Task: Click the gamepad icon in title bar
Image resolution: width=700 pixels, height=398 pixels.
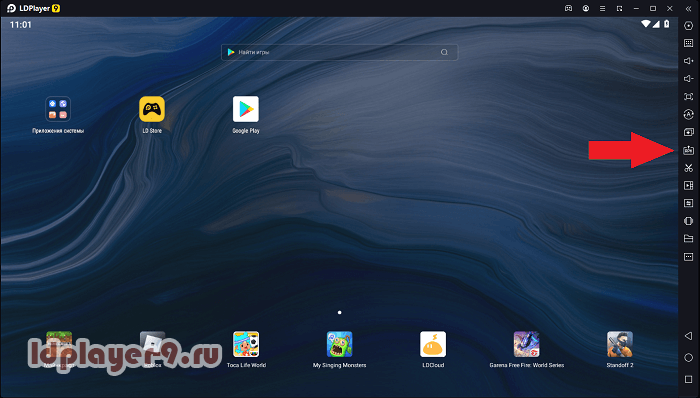Action: (568, 8)
